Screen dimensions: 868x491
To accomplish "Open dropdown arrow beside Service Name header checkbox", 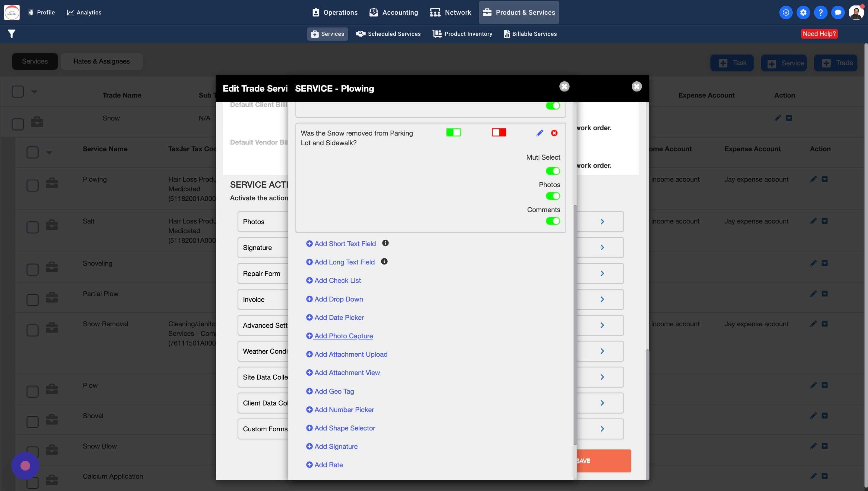I will [49, 153].
